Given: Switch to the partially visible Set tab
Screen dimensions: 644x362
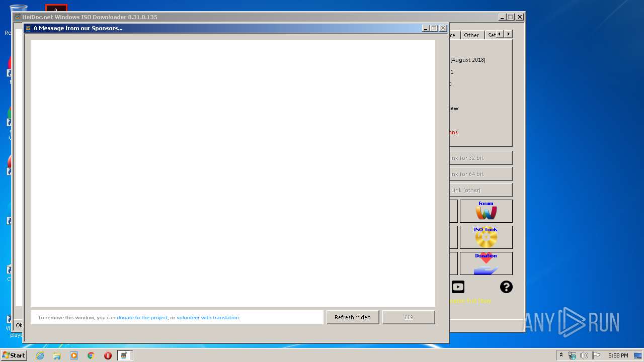Looking at the screenshot, I should [491, 35].
